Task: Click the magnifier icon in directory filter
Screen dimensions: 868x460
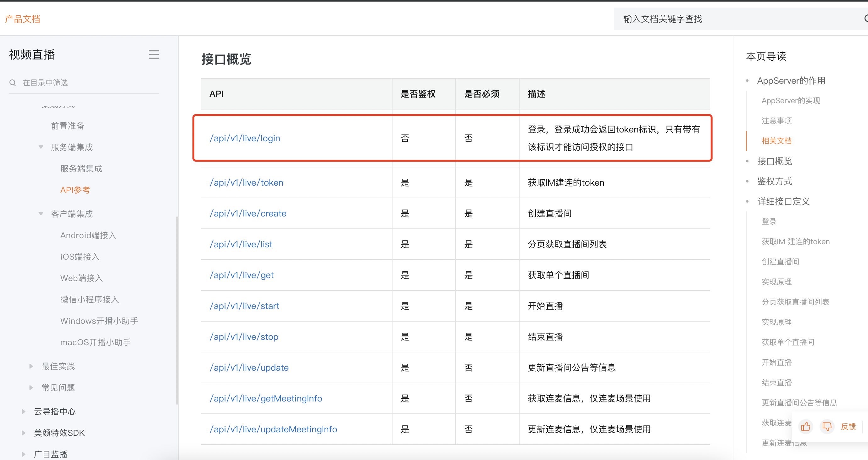Action: pyautogui.click(x=13, y=82)
